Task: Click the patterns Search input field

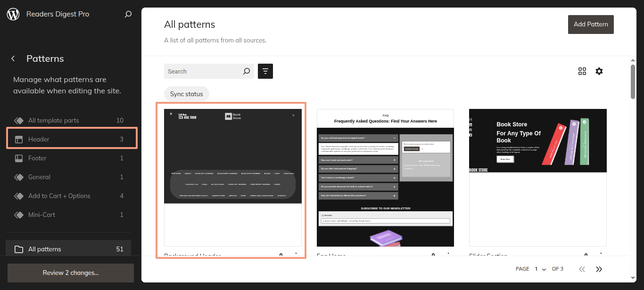Action: (x=203, y=72)
